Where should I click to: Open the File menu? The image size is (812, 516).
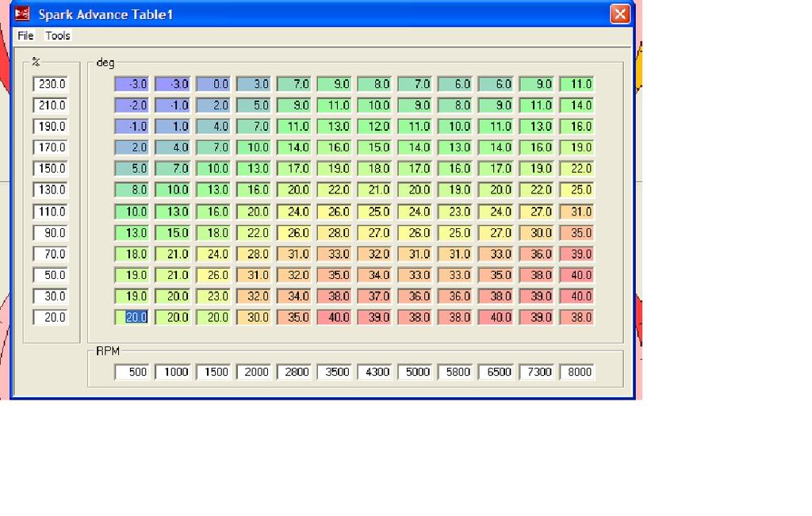(x=25, y=35)
